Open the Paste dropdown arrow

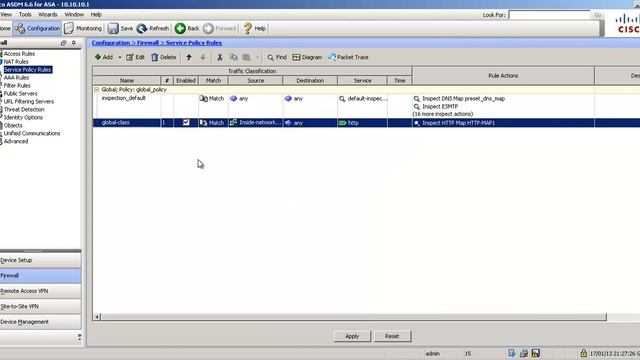click(x=257, y=58)
